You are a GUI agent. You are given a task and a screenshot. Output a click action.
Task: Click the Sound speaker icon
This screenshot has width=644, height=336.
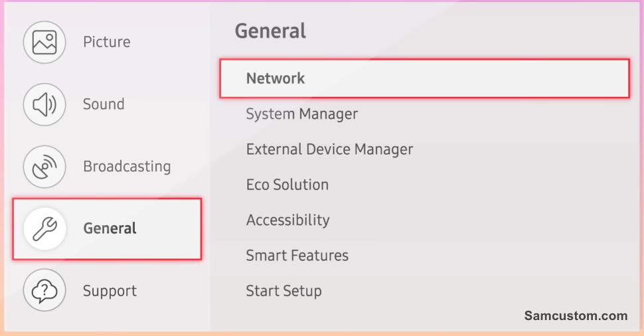pyautogui.click(x=44, y=104)
